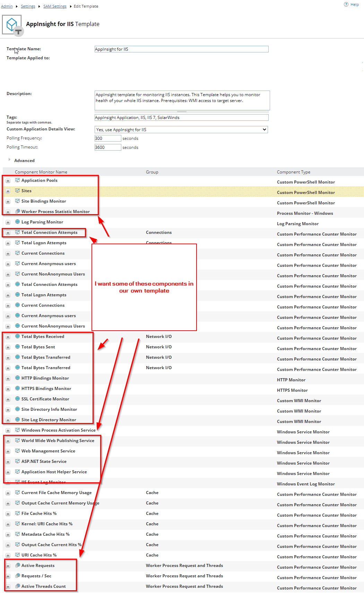Expand the Application Pools row
This screenshot has width=364, height=593.
point(8,181)
